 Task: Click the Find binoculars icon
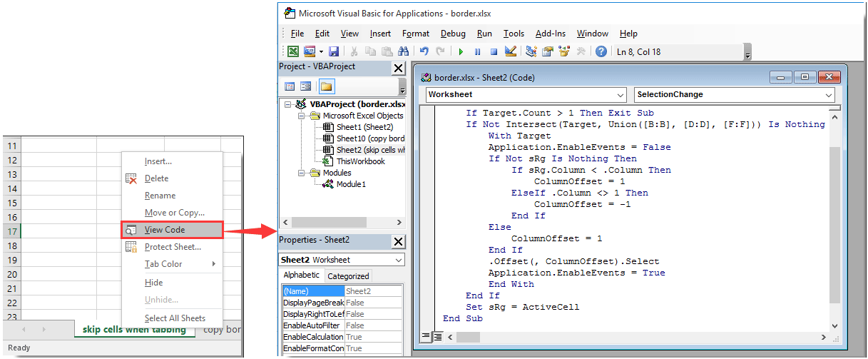point(404,51)
